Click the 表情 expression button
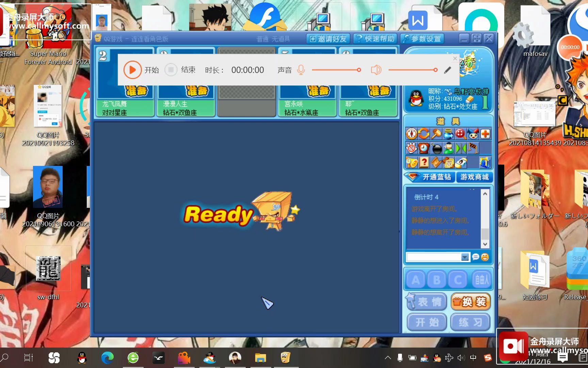 point(427,302)
